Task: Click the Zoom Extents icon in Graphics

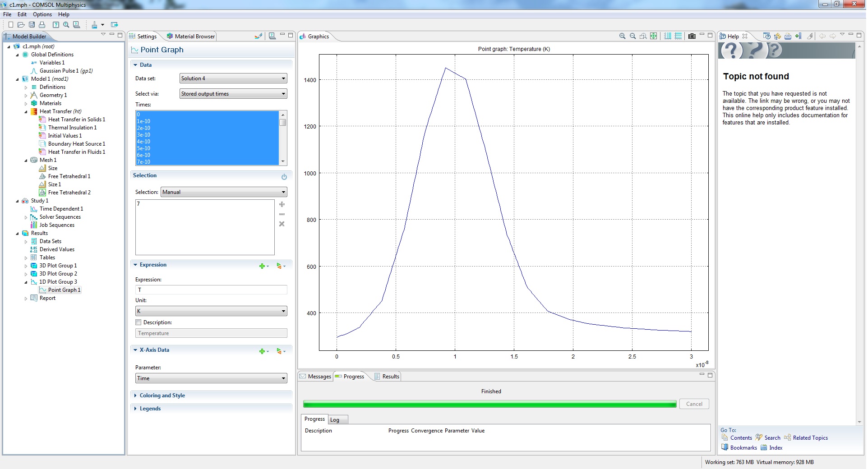Action: click(x=653, y=36)
